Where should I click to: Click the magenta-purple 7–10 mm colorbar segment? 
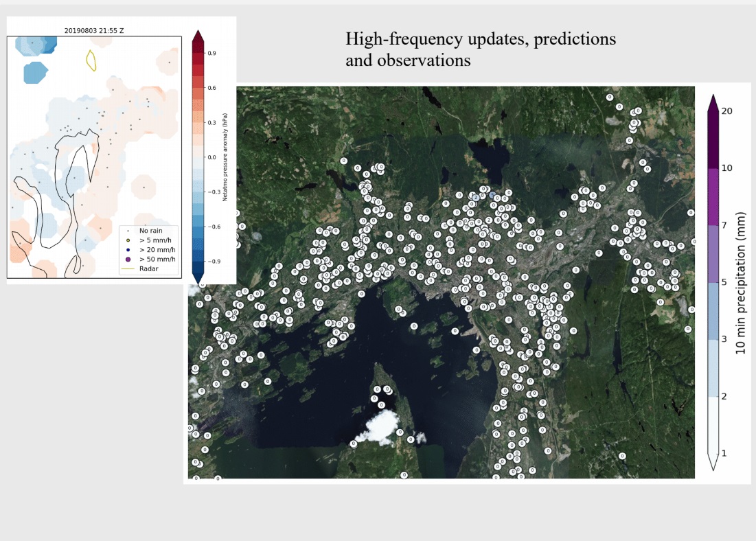[x=713, y=196]
